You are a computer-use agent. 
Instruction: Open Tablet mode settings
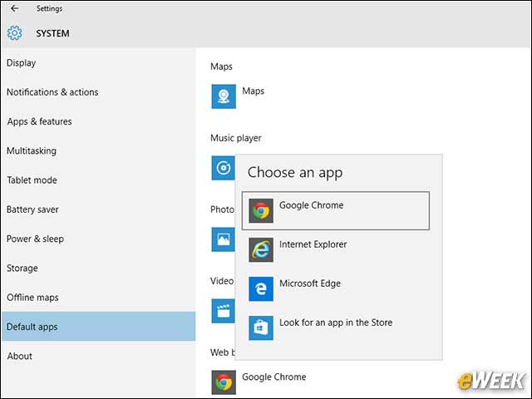[x=98, y=180]
